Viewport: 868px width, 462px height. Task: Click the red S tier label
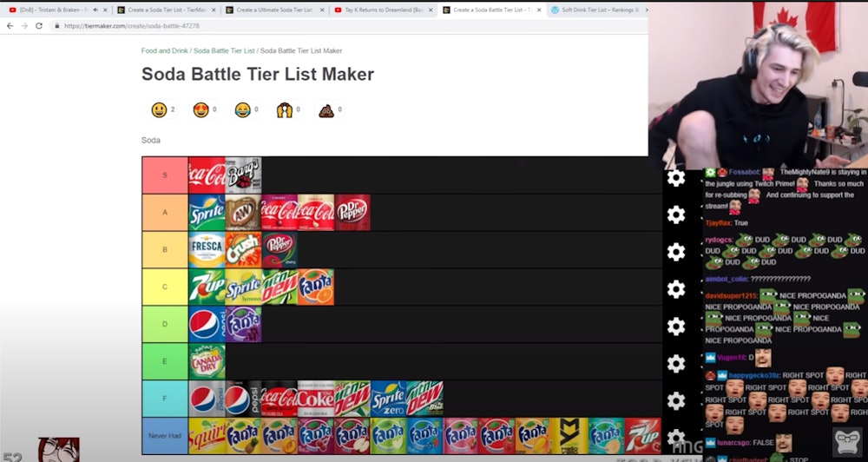tap(165, 175)
